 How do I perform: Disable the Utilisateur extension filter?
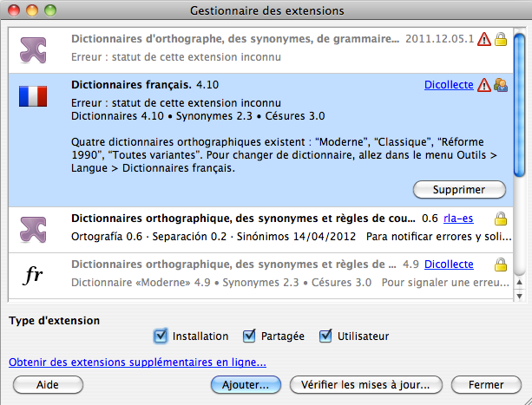click(x=326, y=336)
